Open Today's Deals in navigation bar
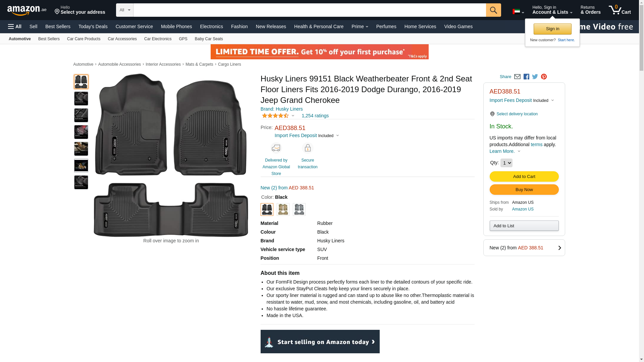The image size is (644, 362). (93, 26)
